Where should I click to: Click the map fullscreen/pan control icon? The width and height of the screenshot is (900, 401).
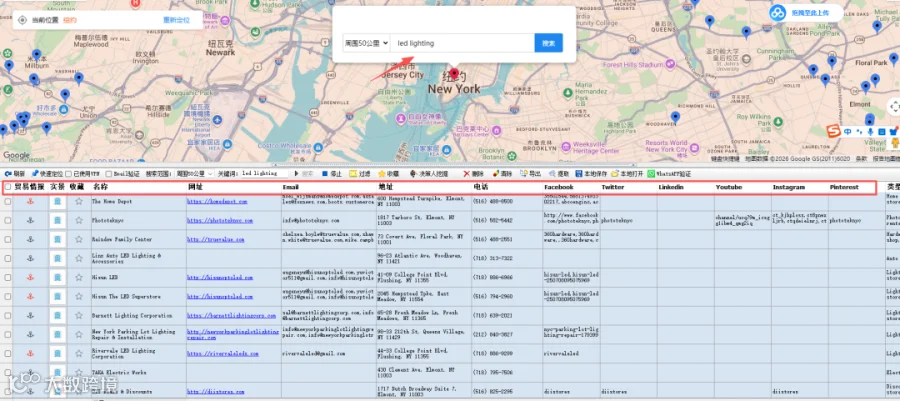pyautogui.click(x=894, y=106)
